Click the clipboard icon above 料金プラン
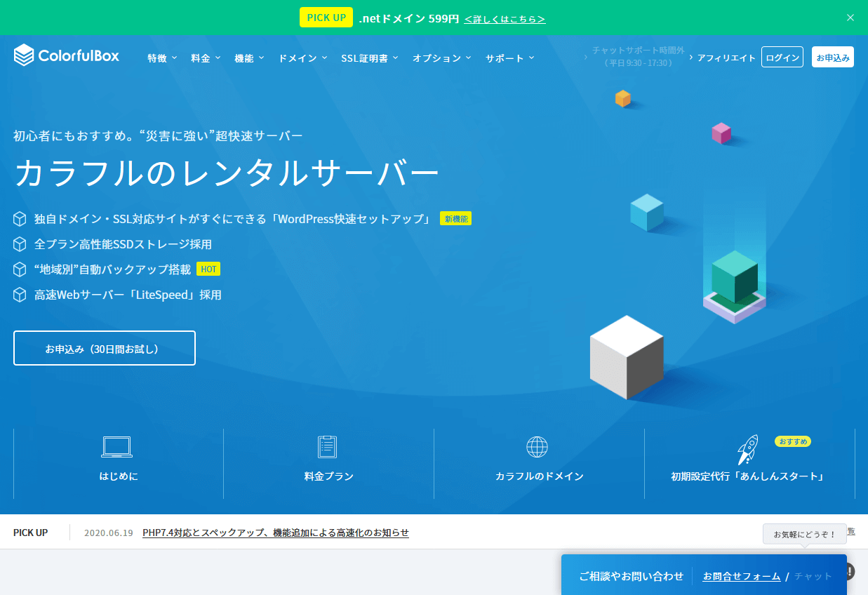Viewport: 868px width, 595px height. pyautogui.click(x=327, y=447)
